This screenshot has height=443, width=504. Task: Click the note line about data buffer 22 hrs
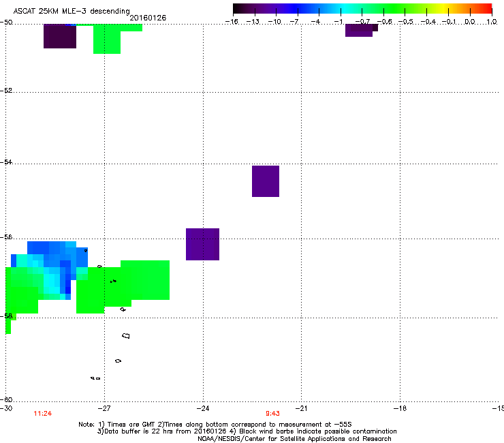pyautogui.click(x=247, y=431)
